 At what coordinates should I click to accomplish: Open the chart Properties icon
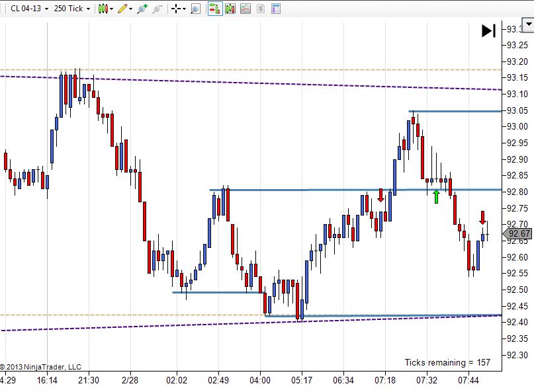(x=276, y=9)
